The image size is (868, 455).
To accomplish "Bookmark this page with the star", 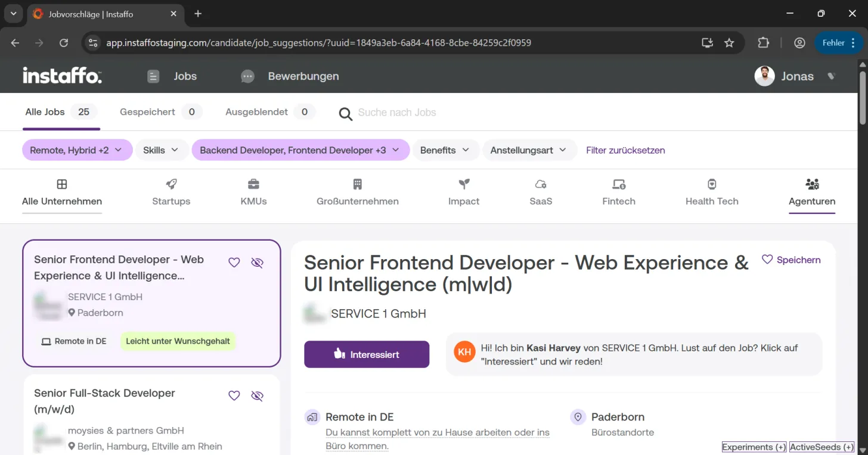I will tap(729, 43).
